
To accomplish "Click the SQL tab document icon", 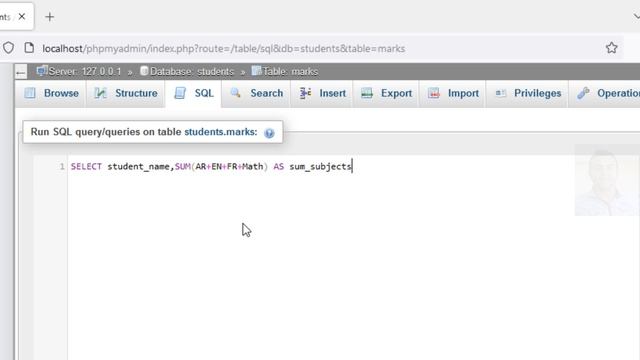I will (x=180, y=93).
